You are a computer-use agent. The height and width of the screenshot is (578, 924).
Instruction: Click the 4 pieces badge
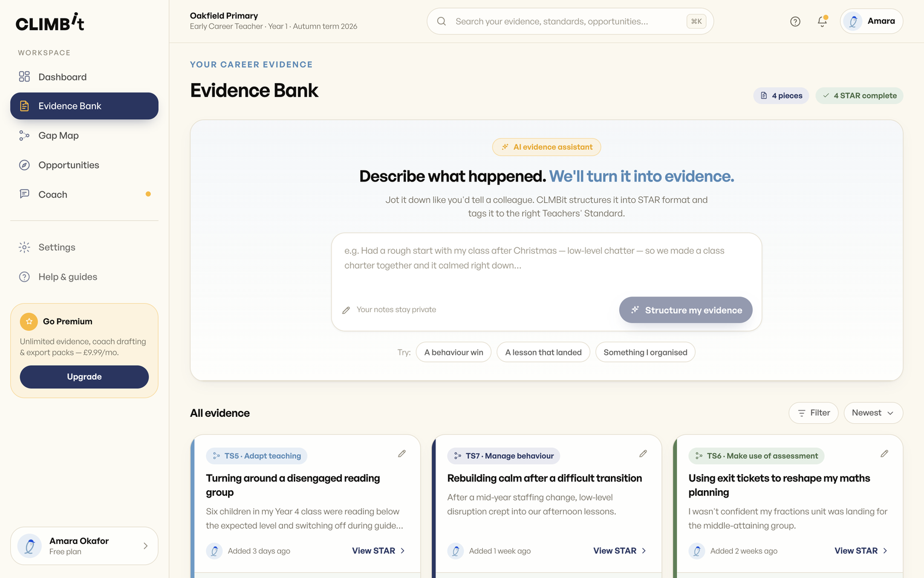click(x=781, y=96)
